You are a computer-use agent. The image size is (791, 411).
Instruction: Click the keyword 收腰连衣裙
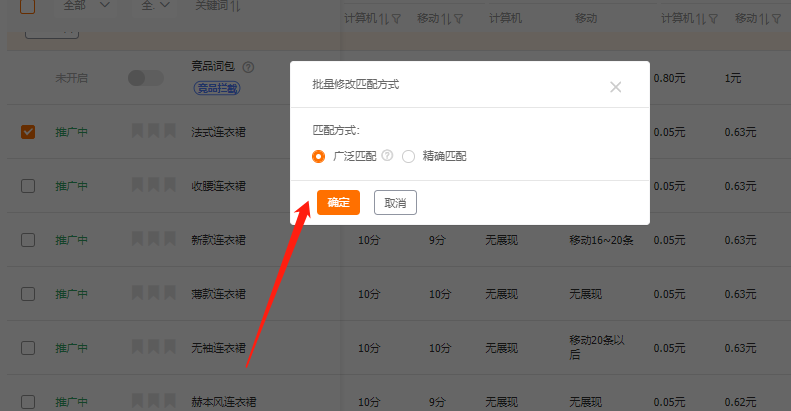point(218,186)
